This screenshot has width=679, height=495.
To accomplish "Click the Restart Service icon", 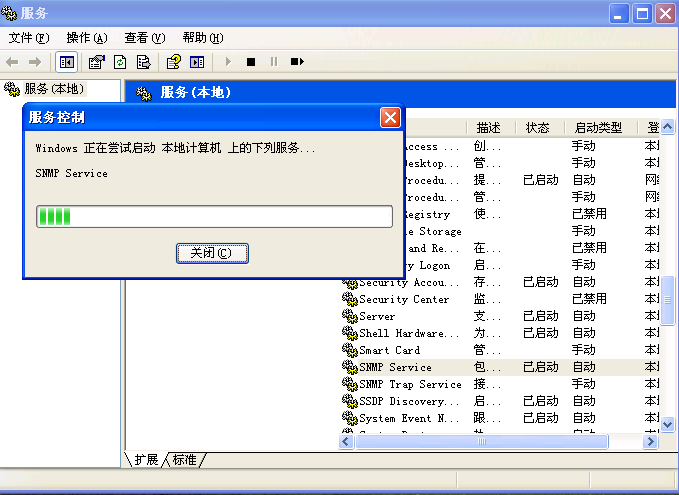I will 297,62.
